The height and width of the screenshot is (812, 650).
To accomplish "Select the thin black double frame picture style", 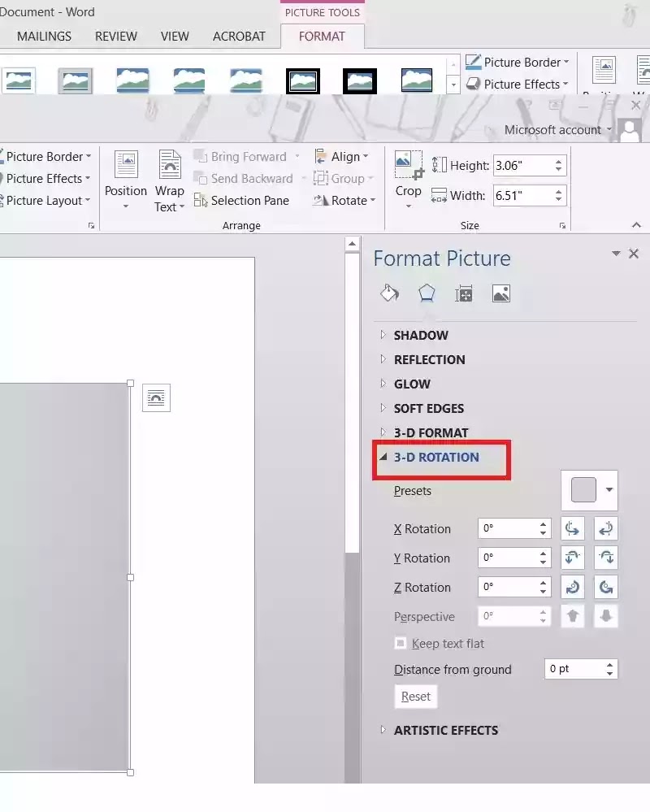I will (303, 80).
